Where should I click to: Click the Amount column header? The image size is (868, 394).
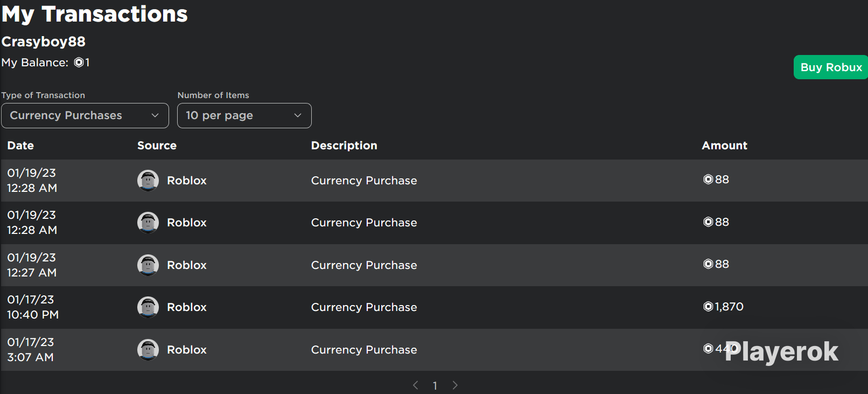click(724, 146)
